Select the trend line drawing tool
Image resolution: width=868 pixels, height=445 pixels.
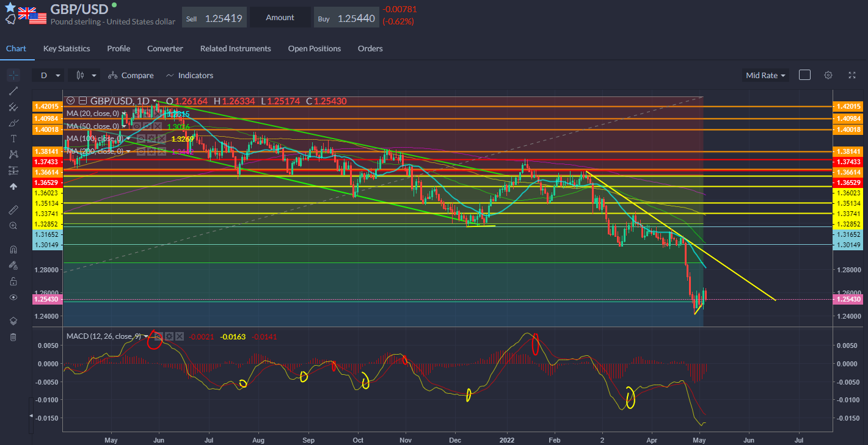pyautogui.click(x=13, y=91)
